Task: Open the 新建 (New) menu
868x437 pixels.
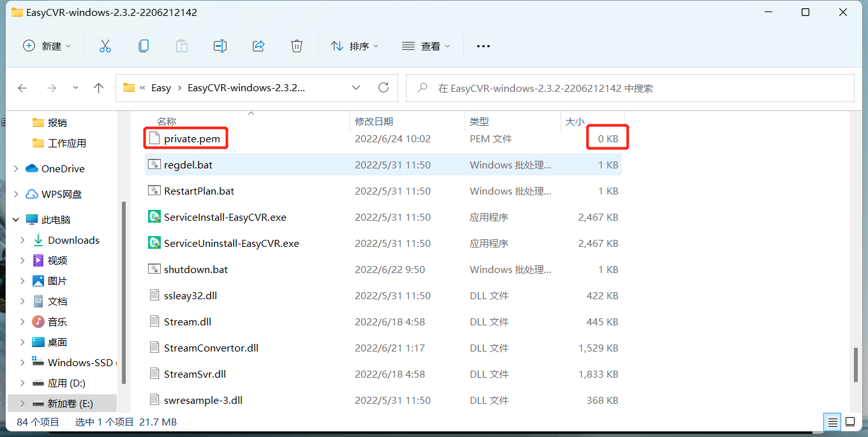Action: (x=47, y=46)
